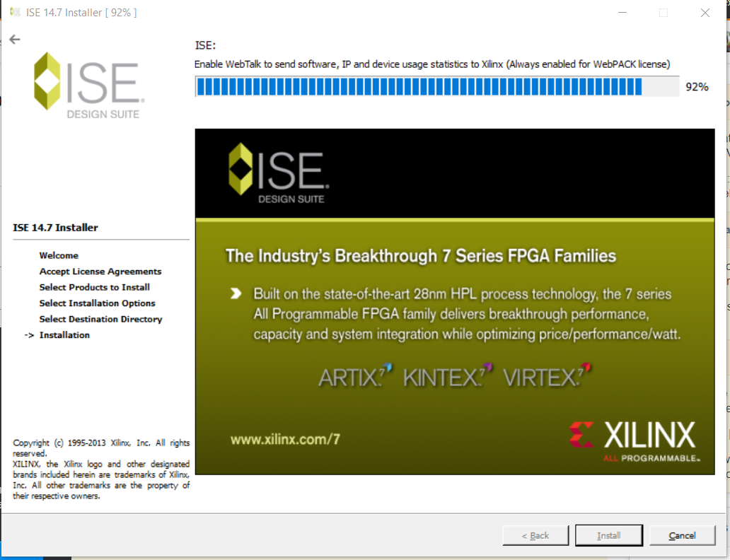Click the Xilinx All Programmable logo
This screenshot has height=560, width=730.
tap(634, 441)
